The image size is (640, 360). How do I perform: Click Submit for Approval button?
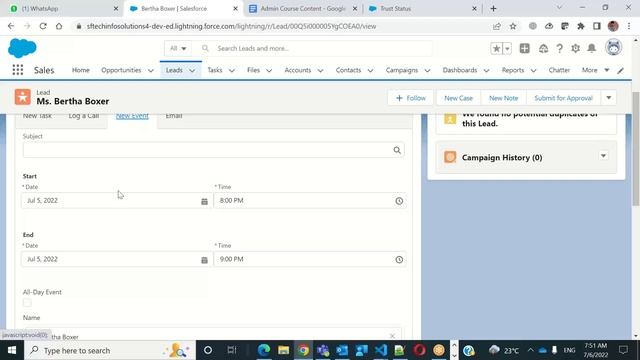tap(563, 98)
